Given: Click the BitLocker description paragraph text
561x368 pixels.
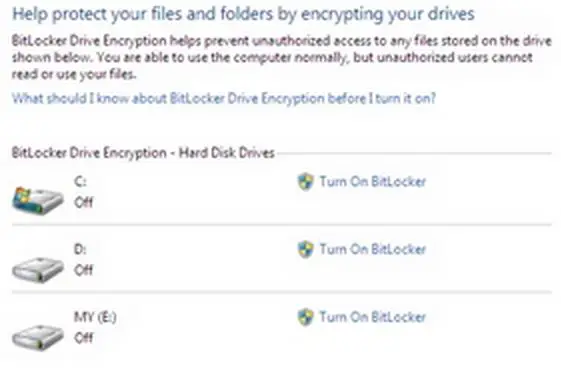Looking at the screenshot, I should coord(282,58).
